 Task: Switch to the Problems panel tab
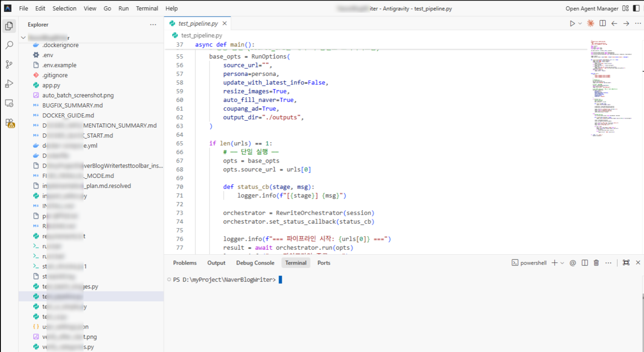point(185,263)
